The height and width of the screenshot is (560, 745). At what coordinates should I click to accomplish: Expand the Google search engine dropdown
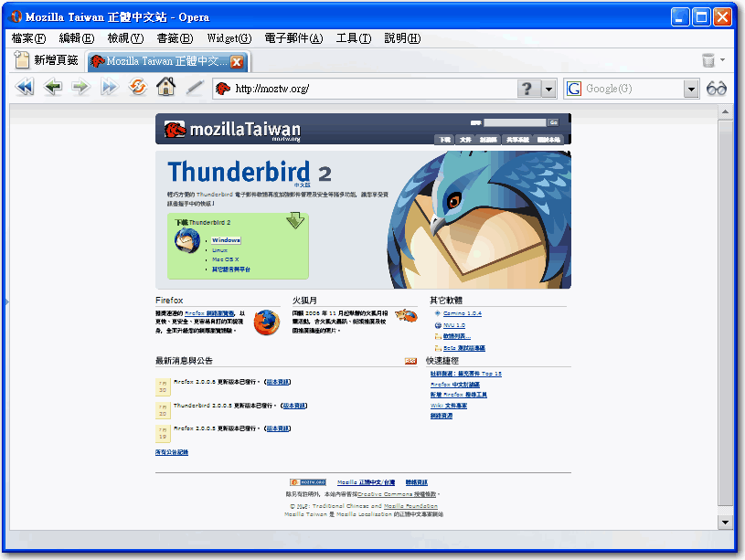691,89
